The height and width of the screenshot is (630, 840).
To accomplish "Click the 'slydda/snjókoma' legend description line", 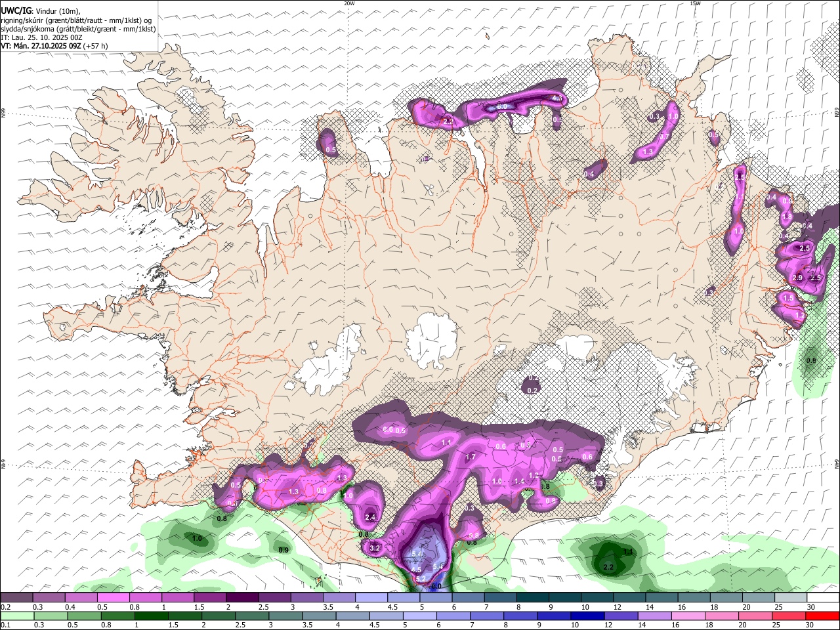I will [78, 29].
